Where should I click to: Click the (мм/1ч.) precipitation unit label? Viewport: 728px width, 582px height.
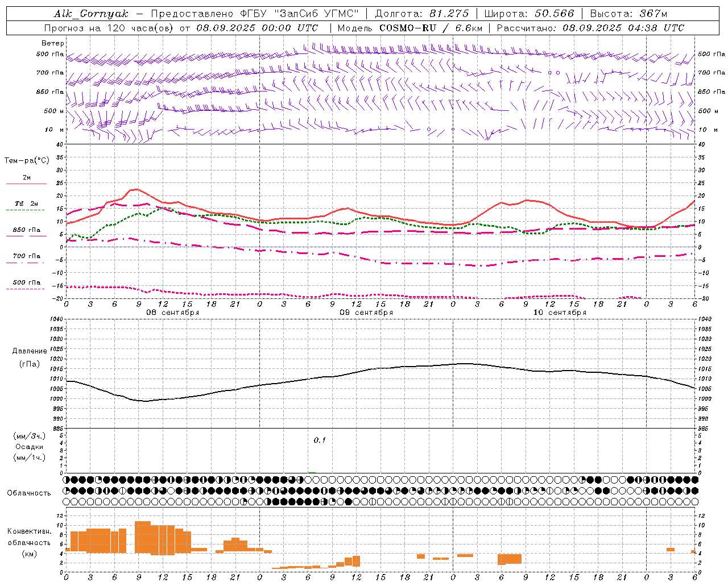pos(30,458)
